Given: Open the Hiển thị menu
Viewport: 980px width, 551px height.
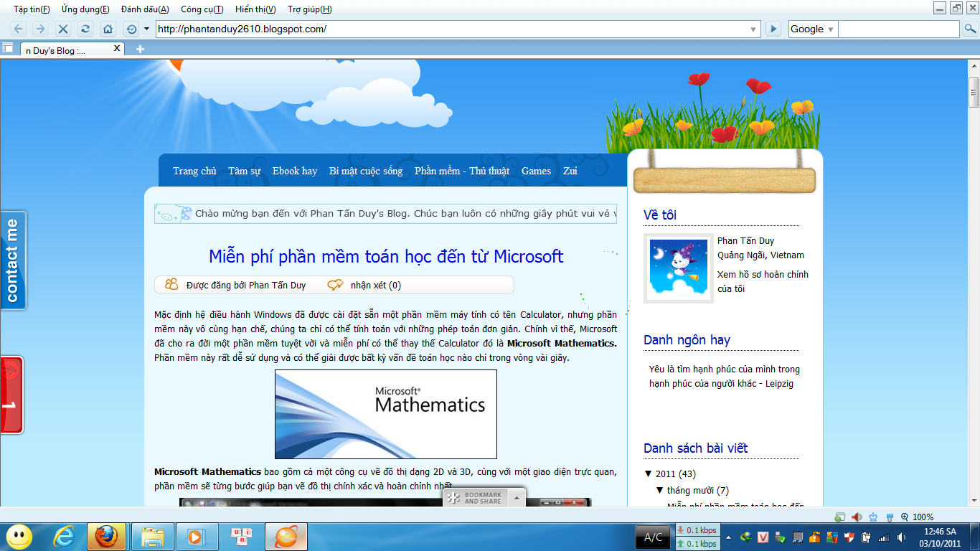Looking at the screenshot, I should tap(255, 9).
